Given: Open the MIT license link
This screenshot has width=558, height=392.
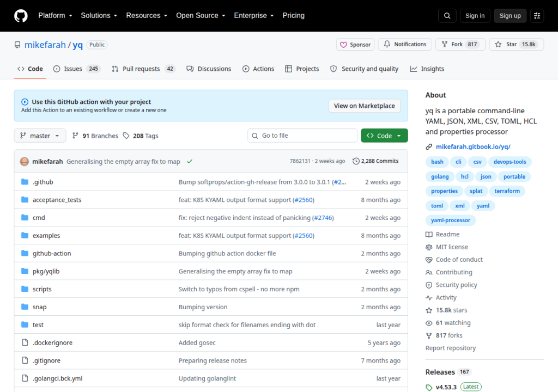Looking at the screenshot, I should 447,247.
